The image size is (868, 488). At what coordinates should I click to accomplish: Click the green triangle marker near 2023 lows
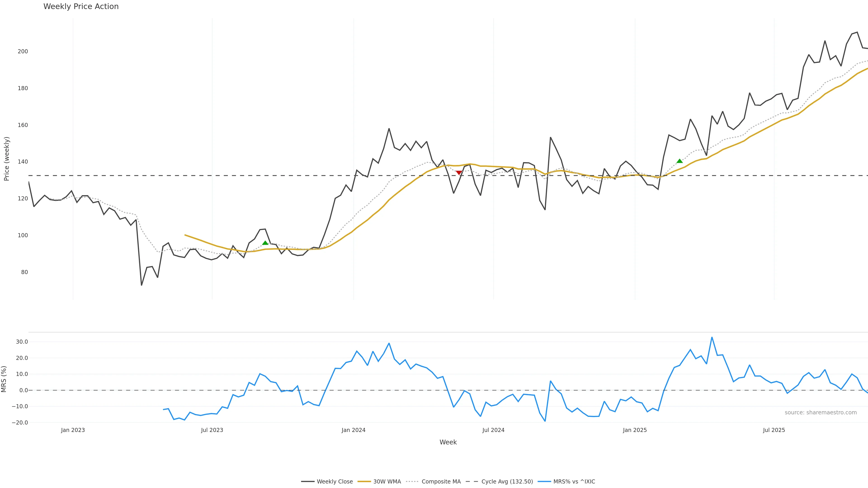tap(265, 243)
